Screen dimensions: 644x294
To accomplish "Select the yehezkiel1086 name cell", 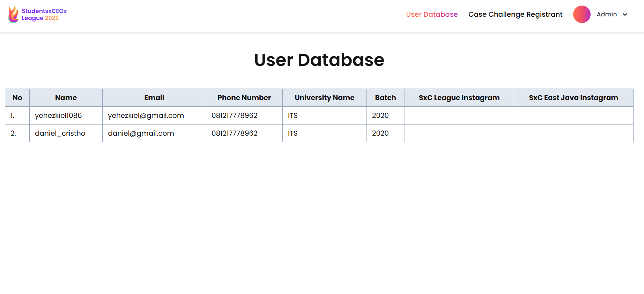I will [58, 115].
